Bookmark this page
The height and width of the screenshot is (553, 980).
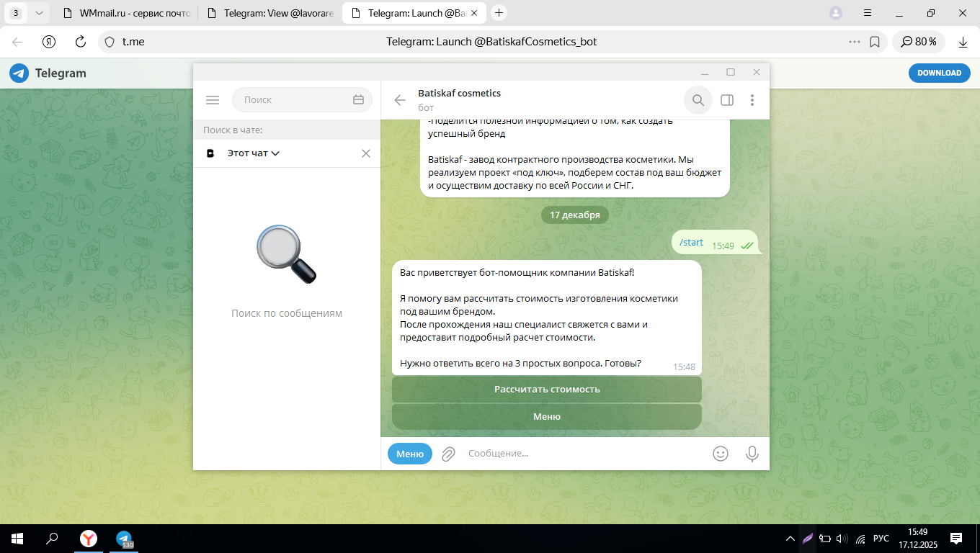[x=875, y=42]
